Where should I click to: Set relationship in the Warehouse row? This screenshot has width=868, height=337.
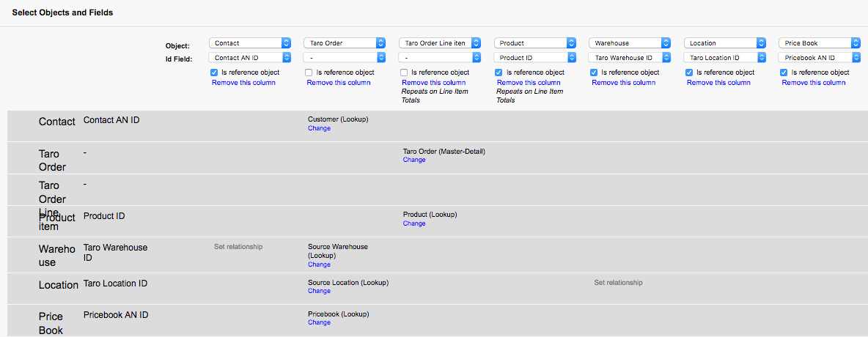[x=238, y=247]
